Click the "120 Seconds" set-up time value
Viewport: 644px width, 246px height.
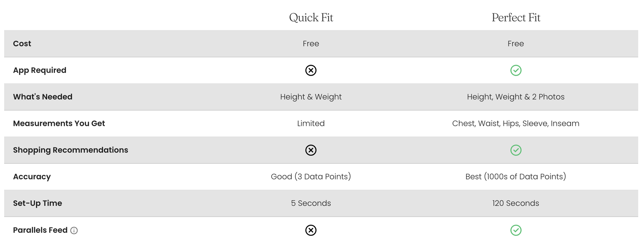click(x=516, y=203)
